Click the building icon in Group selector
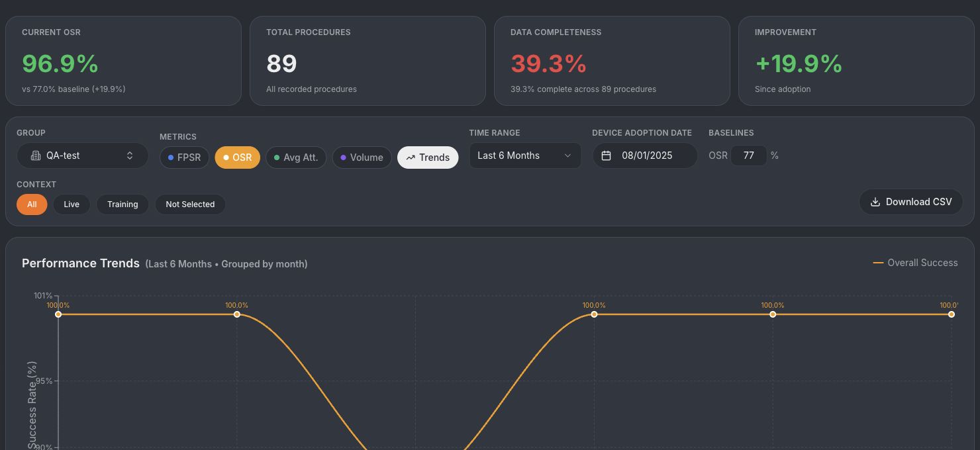This screenshot has height=450, width=980. tap(36, 156)
